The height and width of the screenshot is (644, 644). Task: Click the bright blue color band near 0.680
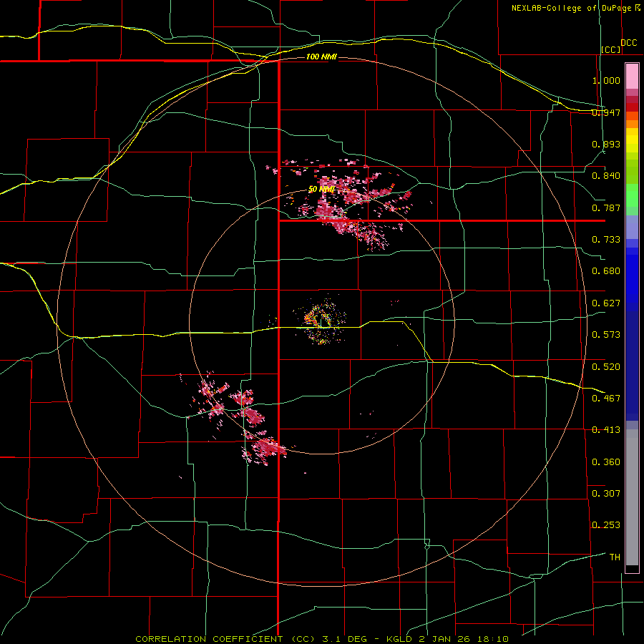[x=632, y=278]
